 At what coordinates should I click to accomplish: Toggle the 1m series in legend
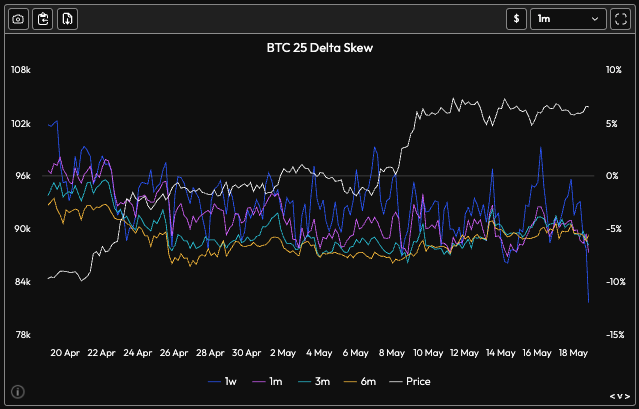[267, 382]
